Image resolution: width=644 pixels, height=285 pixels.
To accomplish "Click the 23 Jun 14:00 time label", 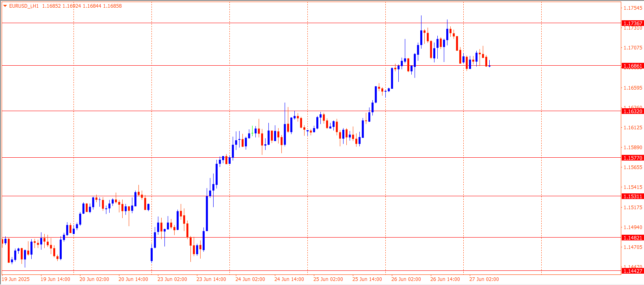I will pos(211,279).
